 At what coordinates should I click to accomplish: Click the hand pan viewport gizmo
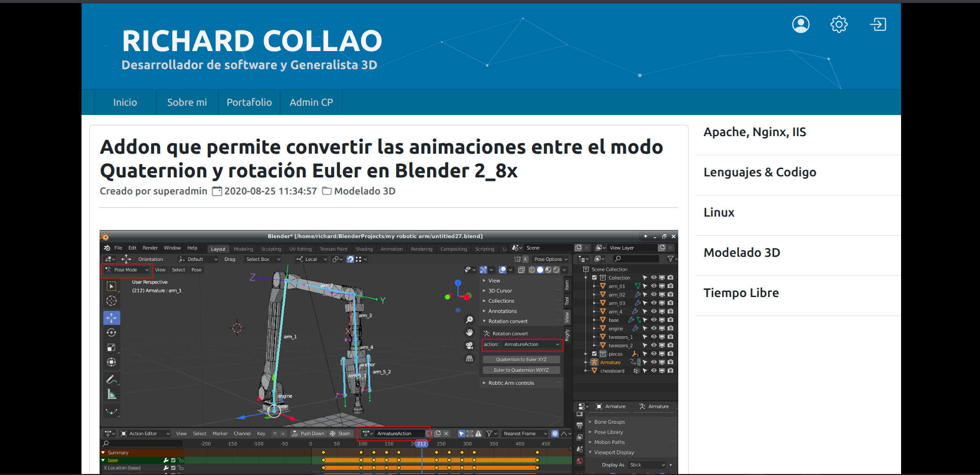click(x=469, y=333)
